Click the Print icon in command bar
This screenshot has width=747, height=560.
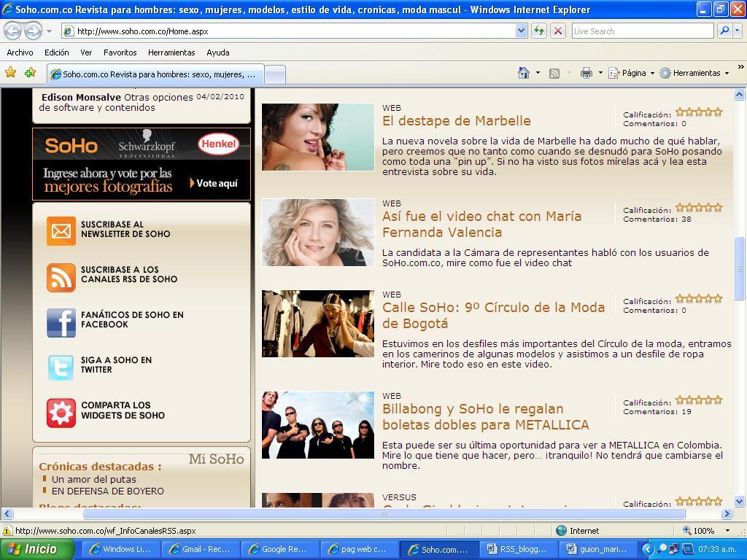click(586, 73)
